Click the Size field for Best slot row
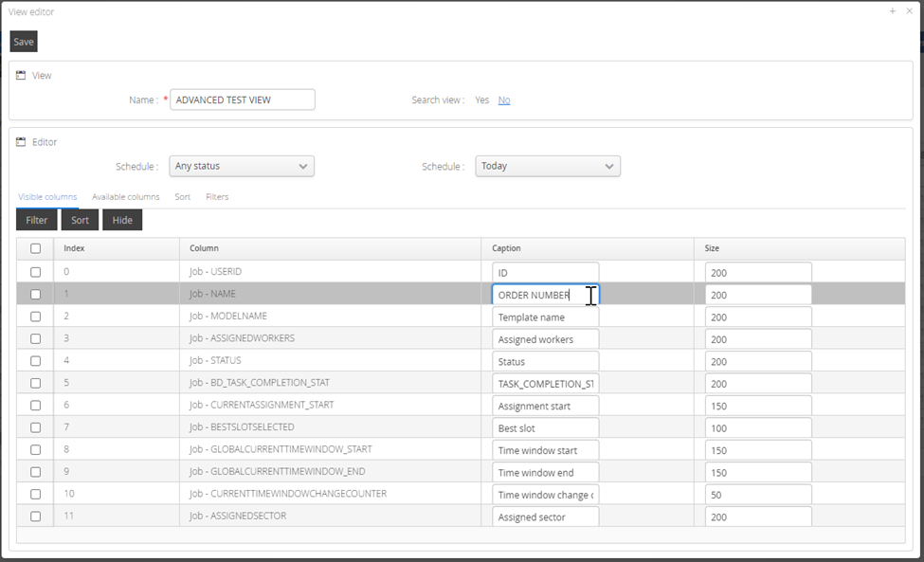924x562 pixels. 758,428
